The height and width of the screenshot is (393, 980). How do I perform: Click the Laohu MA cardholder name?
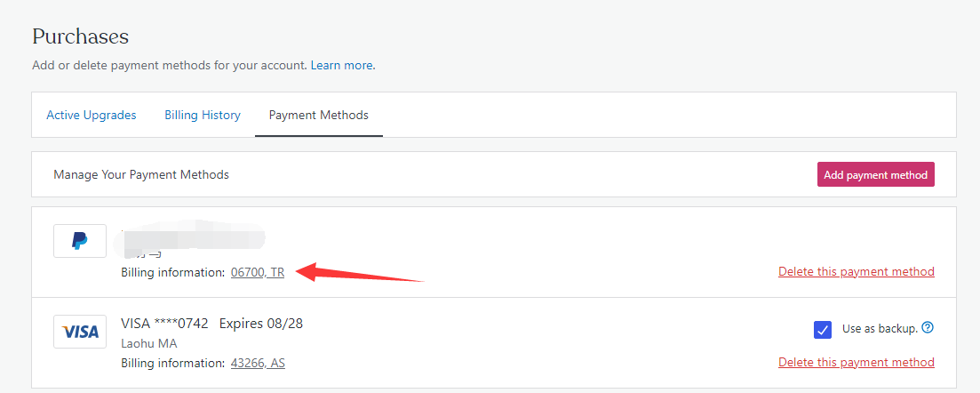click(150, 343)
